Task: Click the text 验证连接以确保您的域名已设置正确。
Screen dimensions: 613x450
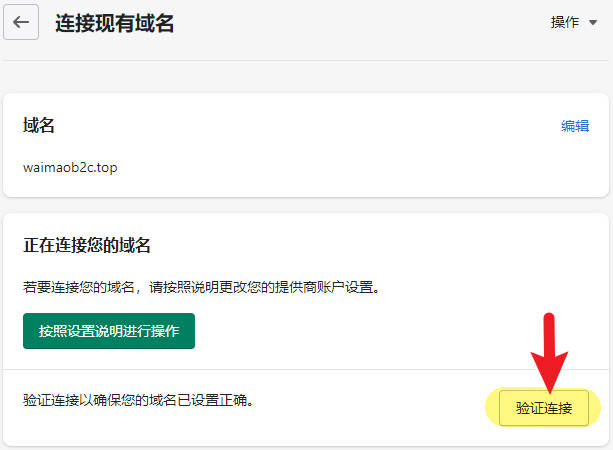Action: 140,400
